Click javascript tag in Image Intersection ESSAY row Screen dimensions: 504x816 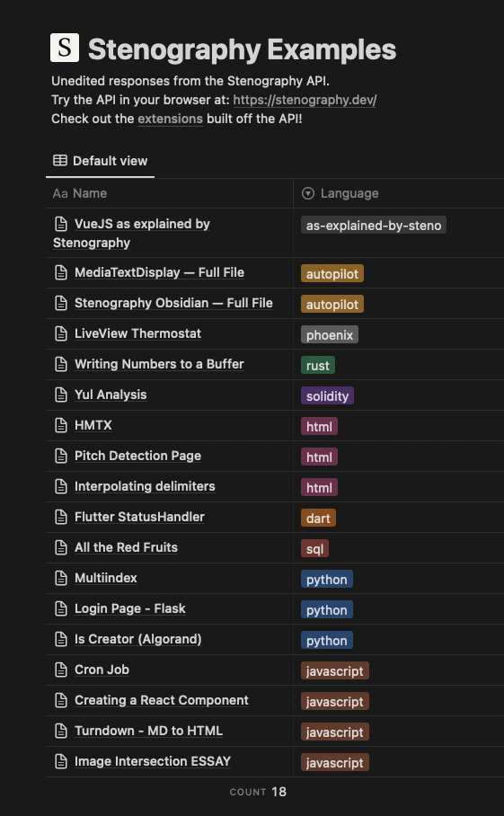point(335,762)
